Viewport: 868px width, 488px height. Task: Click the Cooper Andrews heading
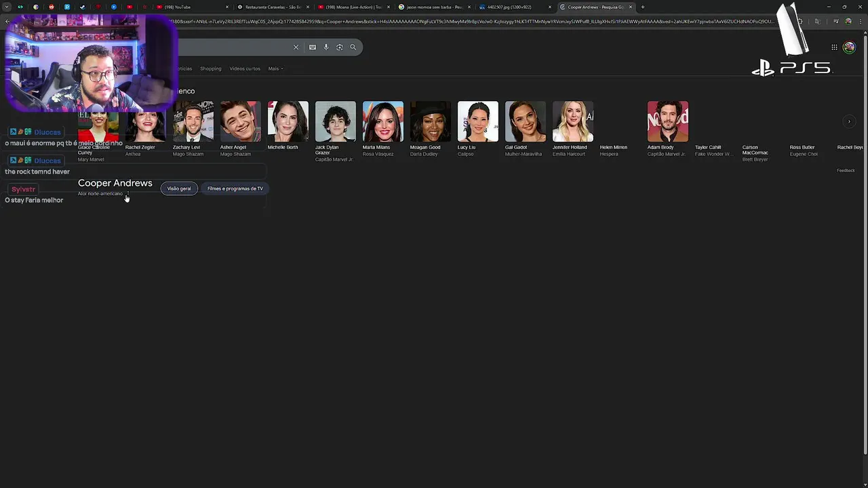pos(115,183)
